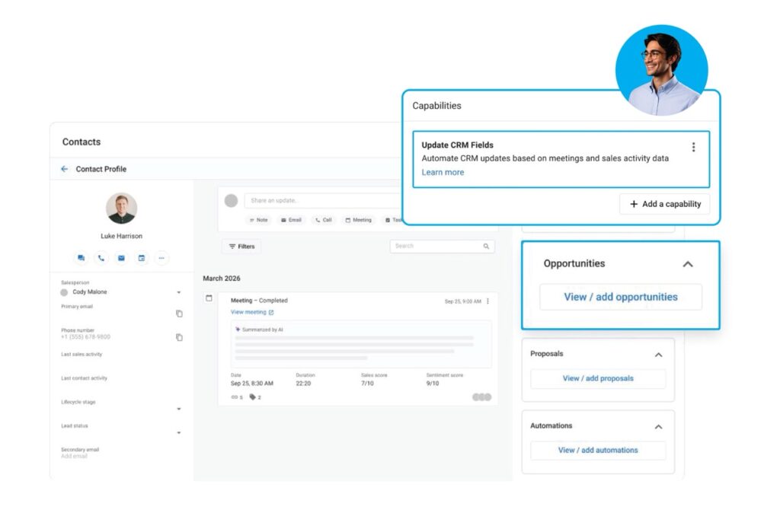Select the Call activity type

[x=324, y=220]
